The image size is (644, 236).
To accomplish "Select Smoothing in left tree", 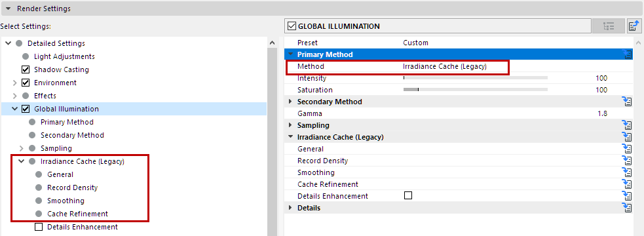I will [66, 201].
